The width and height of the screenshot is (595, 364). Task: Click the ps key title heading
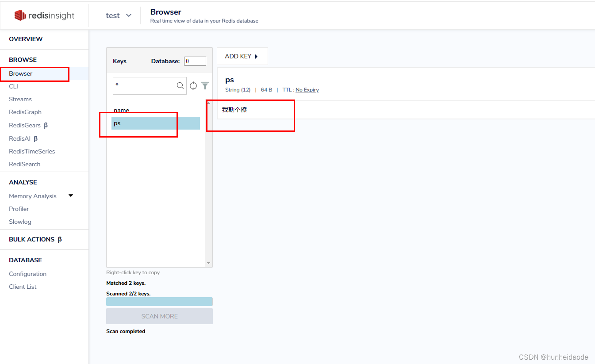pos(230,80)
